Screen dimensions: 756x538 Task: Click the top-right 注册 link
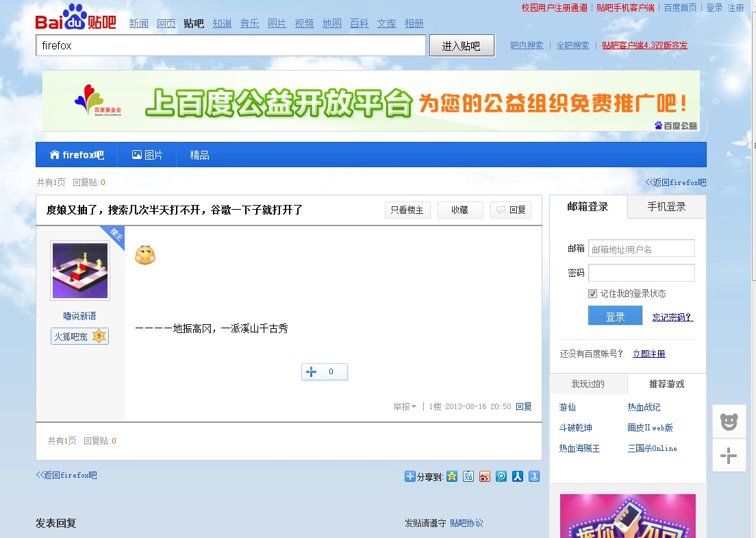pos(735,8)
